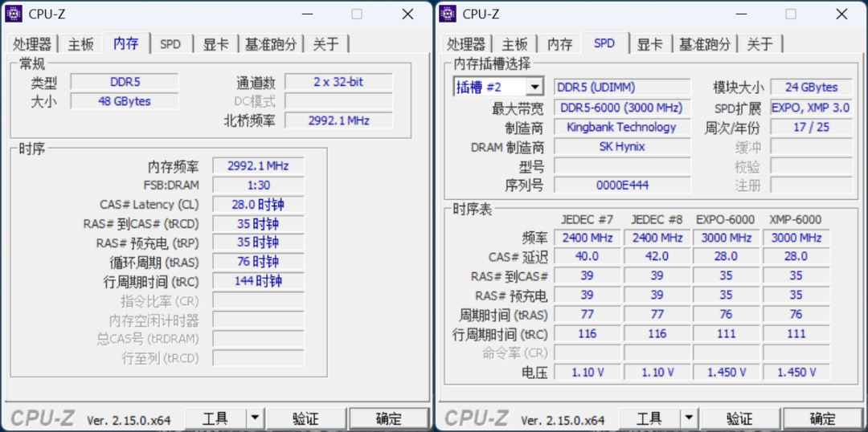Click JEDEC #8 tRC value 116
868x432 pixels.
point(657,333)
